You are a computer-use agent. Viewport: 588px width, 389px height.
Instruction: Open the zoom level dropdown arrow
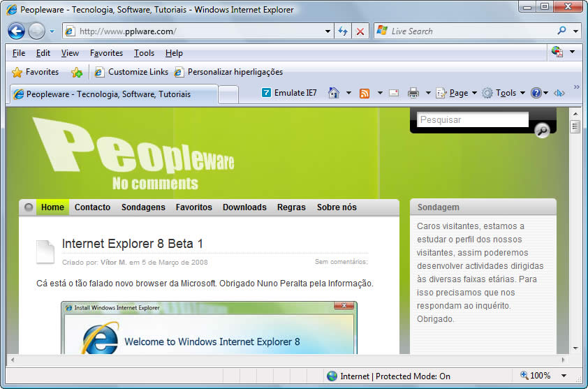(x=564, y=376)
